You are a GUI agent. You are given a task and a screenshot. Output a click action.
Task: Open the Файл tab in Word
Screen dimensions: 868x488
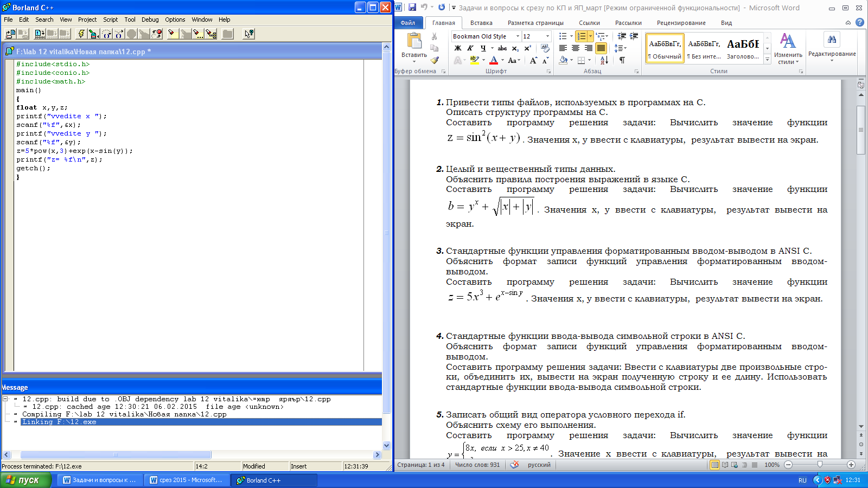pyautogui.click(x=408, y=23)
